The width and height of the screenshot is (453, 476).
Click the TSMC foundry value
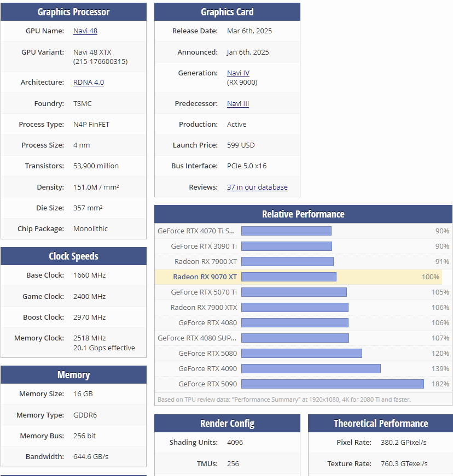click(82, 103)
